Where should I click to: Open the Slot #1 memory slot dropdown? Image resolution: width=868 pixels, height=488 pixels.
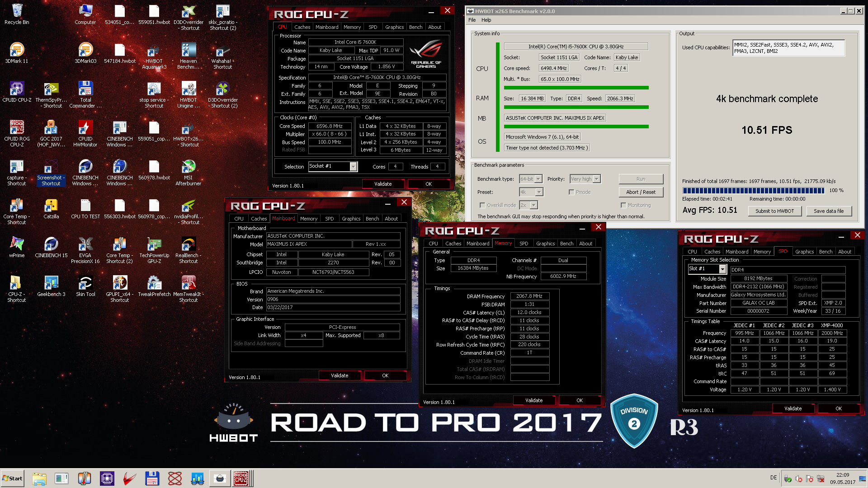722,269
